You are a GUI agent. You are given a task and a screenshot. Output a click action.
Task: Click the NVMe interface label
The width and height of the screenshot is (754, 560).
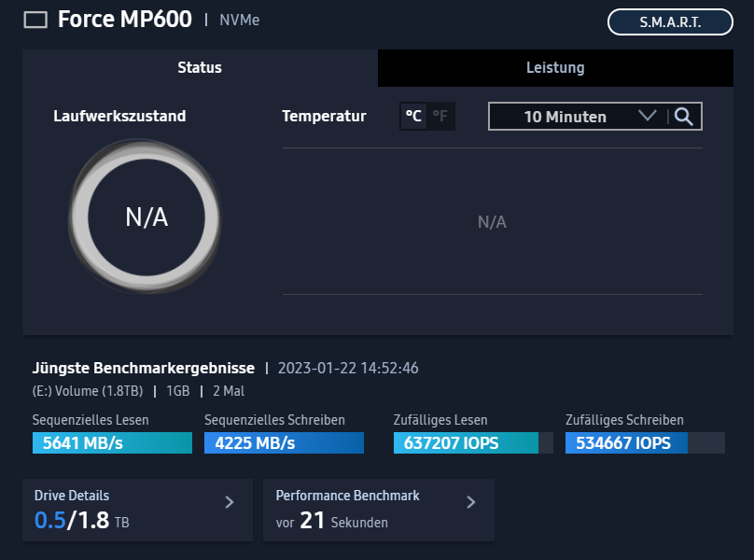(x=240, y=21)
